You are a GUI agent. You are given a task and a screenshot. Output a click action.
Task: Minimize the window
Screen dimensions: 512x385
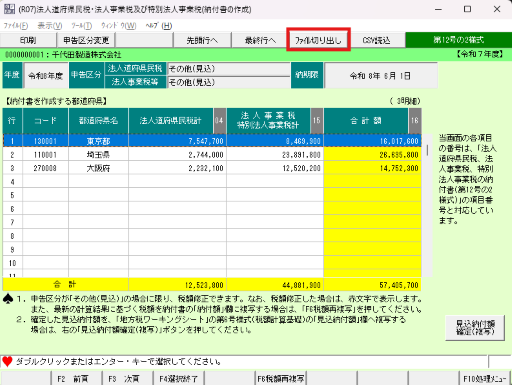coord(438,9)
